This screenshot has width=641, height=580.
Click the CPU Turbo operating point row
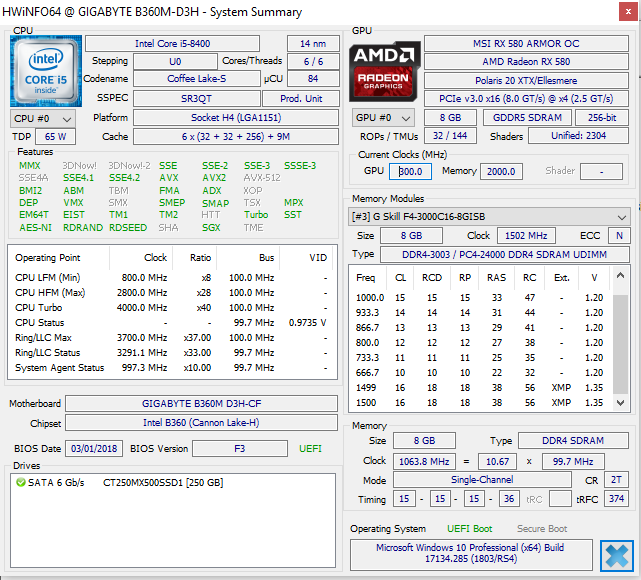click(x=172, y=307)
